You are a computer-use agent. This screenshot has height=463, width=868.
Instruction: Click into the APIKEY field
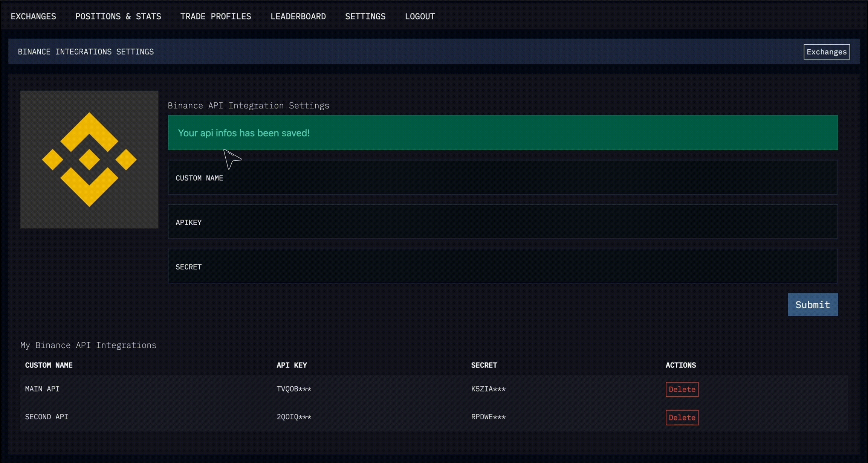503,222
